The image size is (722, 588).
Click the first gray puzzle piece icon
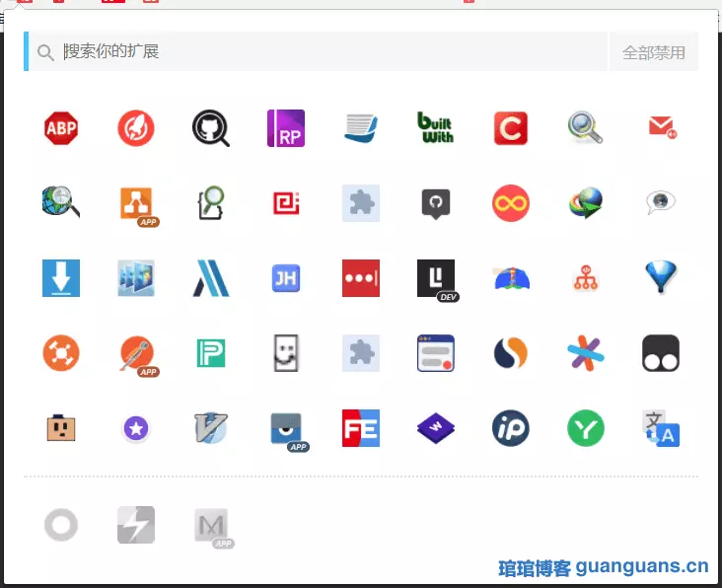(x=361, y=203)
